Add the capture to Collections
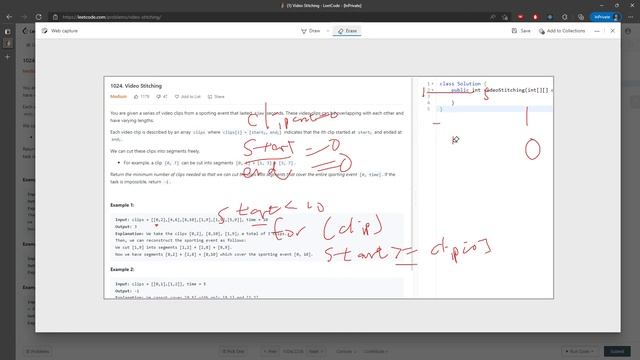 [562, 31]
